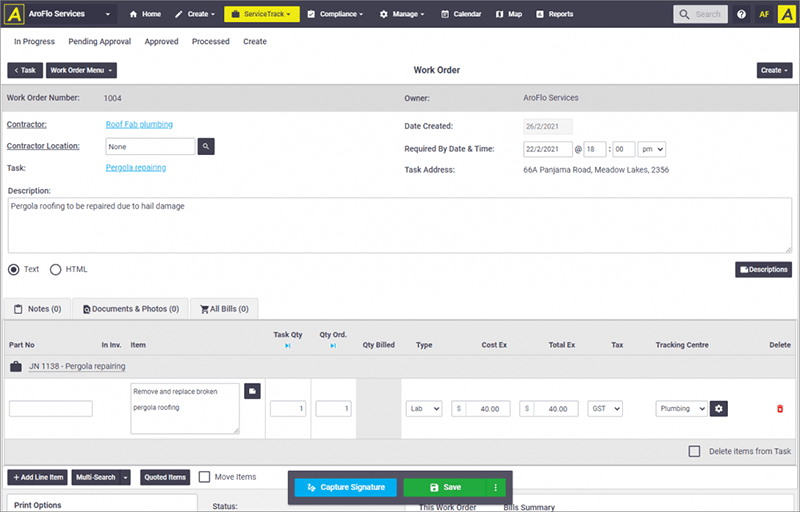Click Add Line Item
This screenshot has height=512, width=800.
(x=38, y=477)
